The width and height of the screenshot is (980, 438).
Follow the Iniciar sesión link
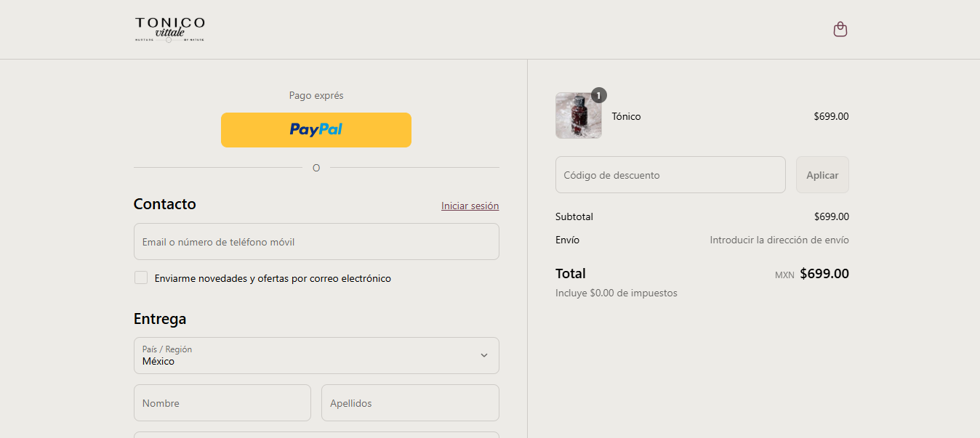[470, 206]
